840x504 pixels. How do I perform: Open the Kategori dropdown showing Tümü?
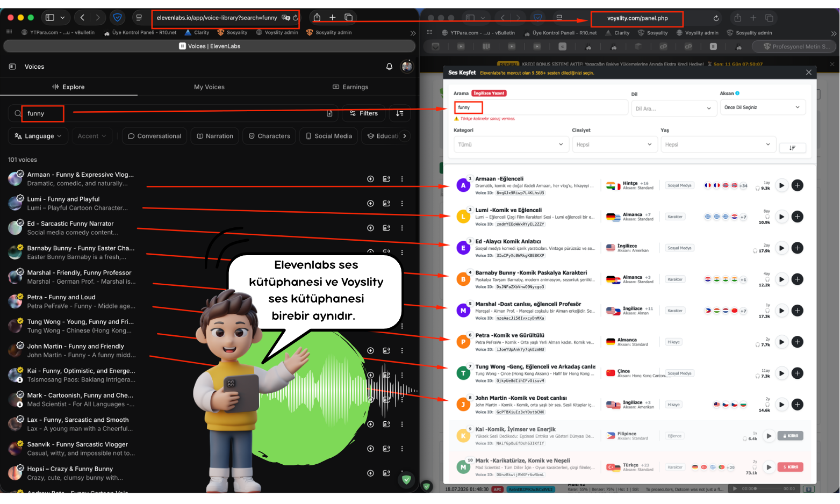(511, 145)
